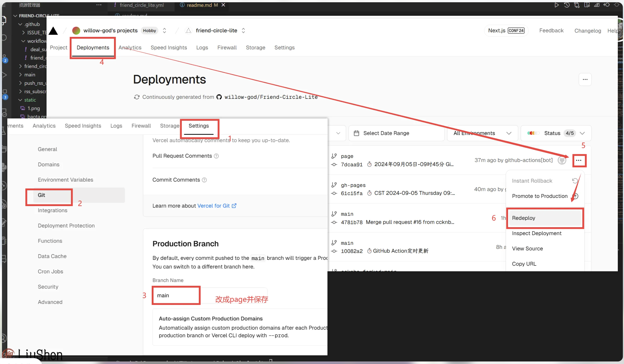Viewport: 624px width, 364px height.
Task: Click the Vercel triangle logo
Action: point(53,31)
